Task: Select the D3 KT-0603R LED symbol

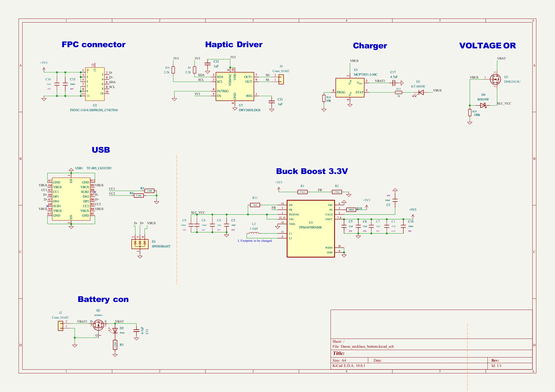Action: 421,92
